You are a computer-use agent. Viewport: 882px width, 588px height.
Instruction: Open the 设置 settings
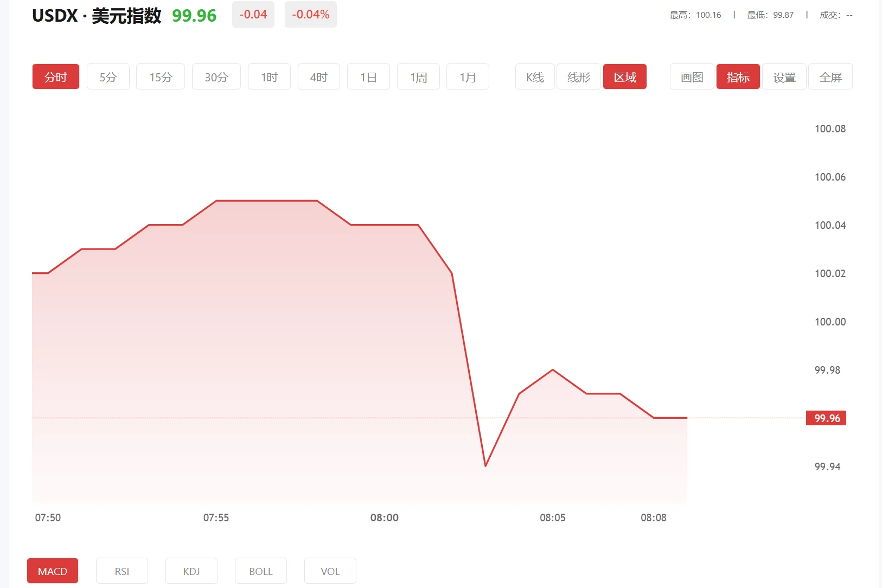[x=784, y=77]
